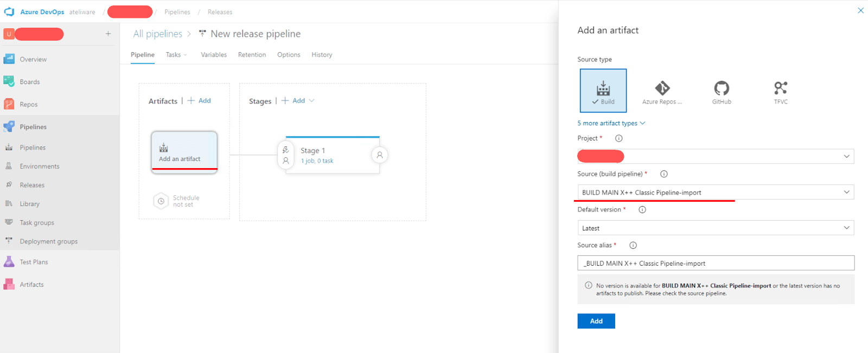Open the Default version dropdown
The image size is (868, 353).
[716, 228]
